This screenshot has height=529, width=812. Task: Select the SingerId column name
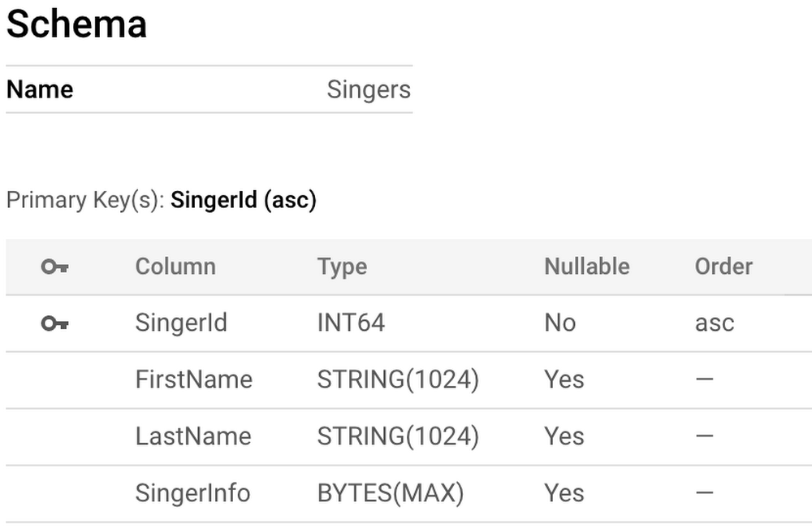181,323
